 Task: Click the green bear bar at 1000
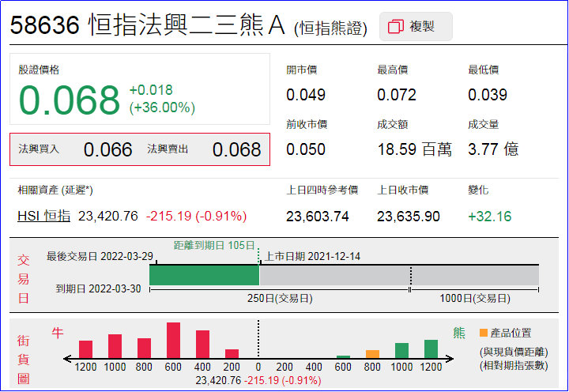401,351
